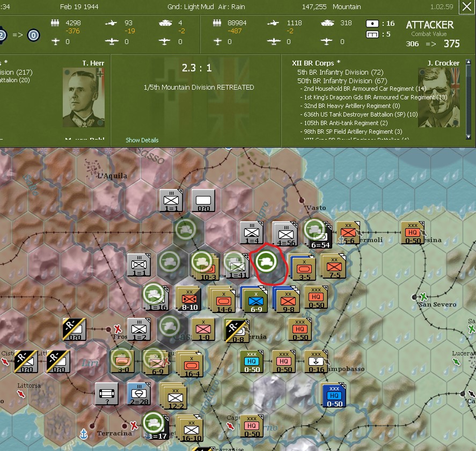This screenshot has height=451, width=476.
Task: Select the light blue HQ 0-50 counter
Action: (252, 361)
